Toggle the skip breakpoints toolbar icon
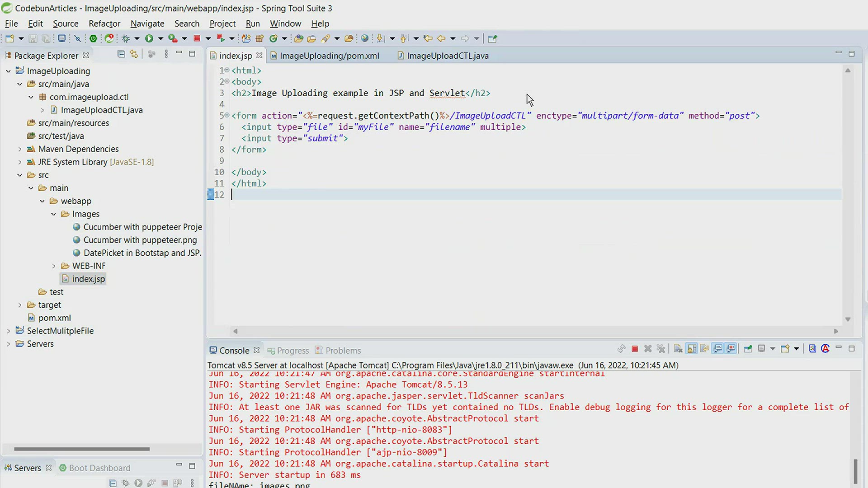 [78, 39]
